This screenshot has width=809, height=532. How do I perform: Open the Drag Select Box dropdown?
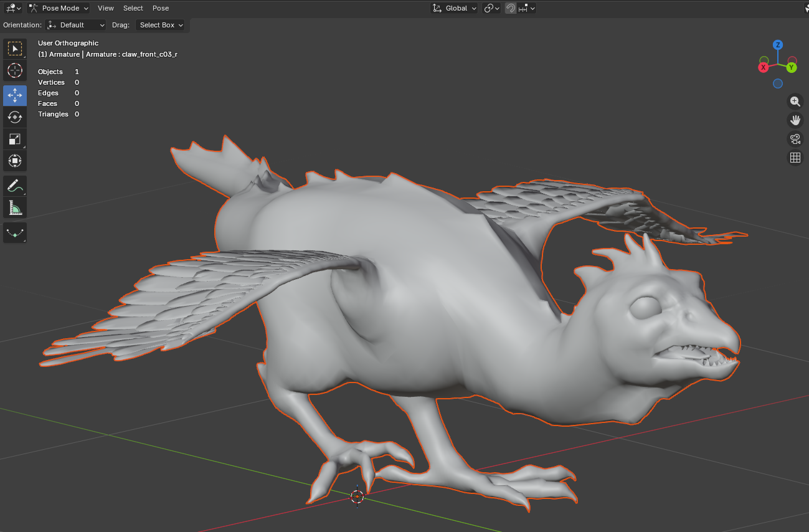click(x=161, y=25)
